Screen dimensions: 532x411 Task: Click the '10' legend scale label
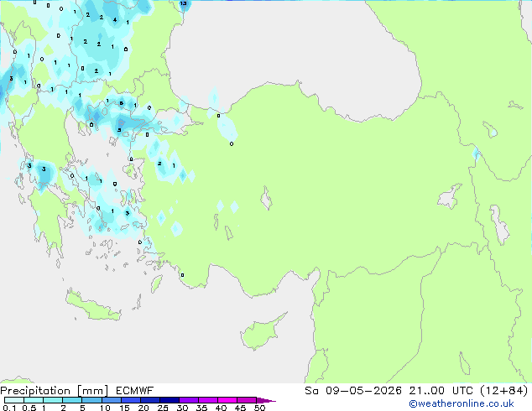pyautogui.click(x=105, y=408)
